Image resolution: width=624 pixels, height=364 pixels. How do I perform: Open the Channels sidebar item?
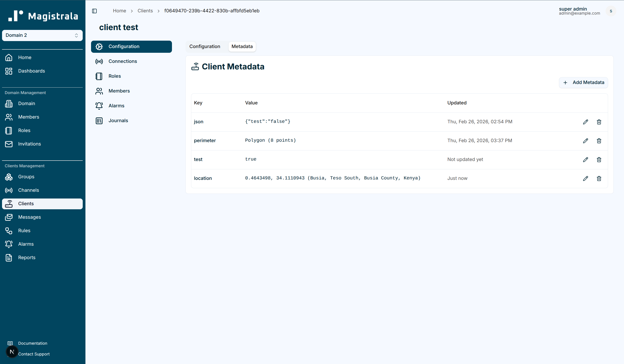[x=29, y=190]
